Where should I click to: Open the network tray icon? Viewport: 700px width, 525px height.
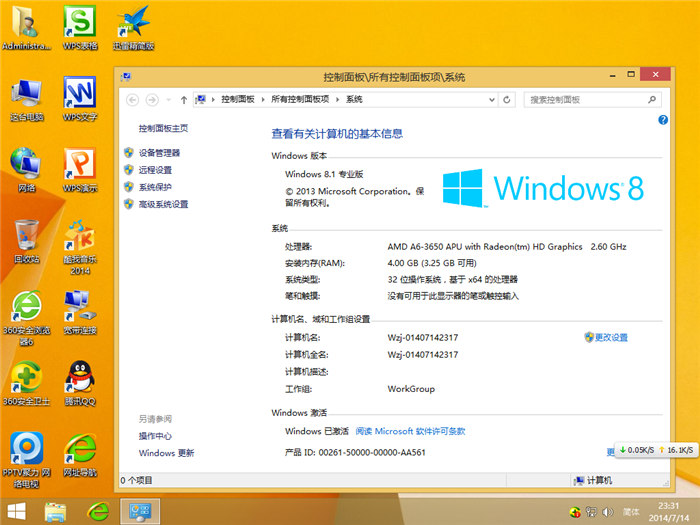click(x=591, y=512)
